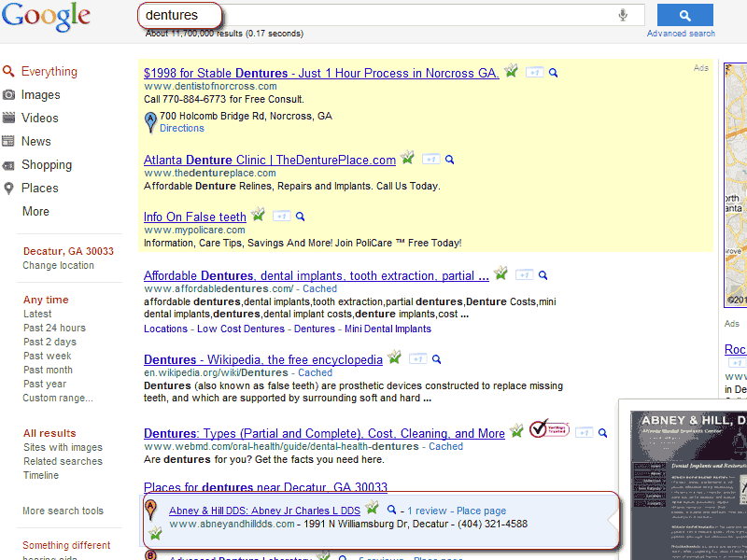The width and height of the screenshot is (747, 560).
Task: Click +1 button for Affordable Dentures result
Action: coord(524,275)
